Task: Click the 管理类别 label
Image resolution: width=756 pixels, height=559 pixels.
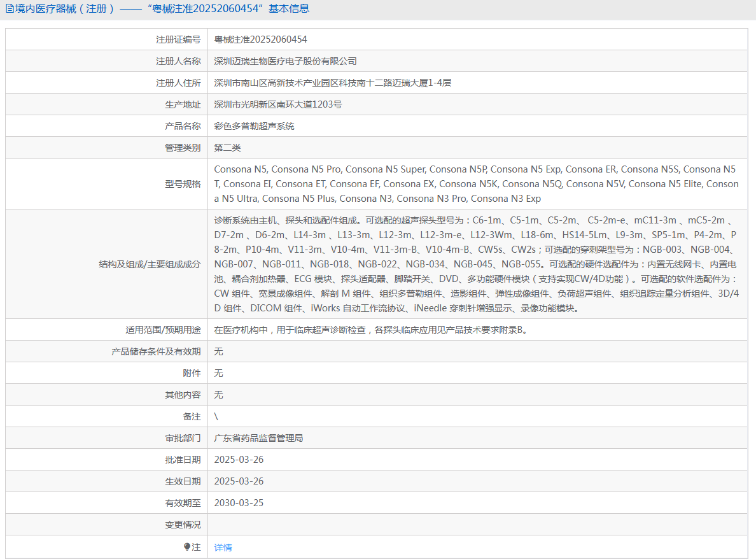Action: (x=182, y=148)
